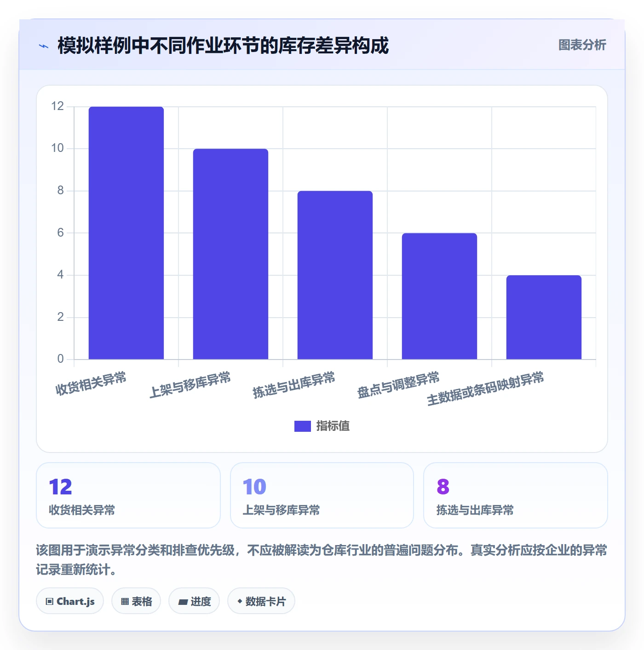
Task: Click the diamond icon in 数据卡片 chip
Action: pos(240,601)
